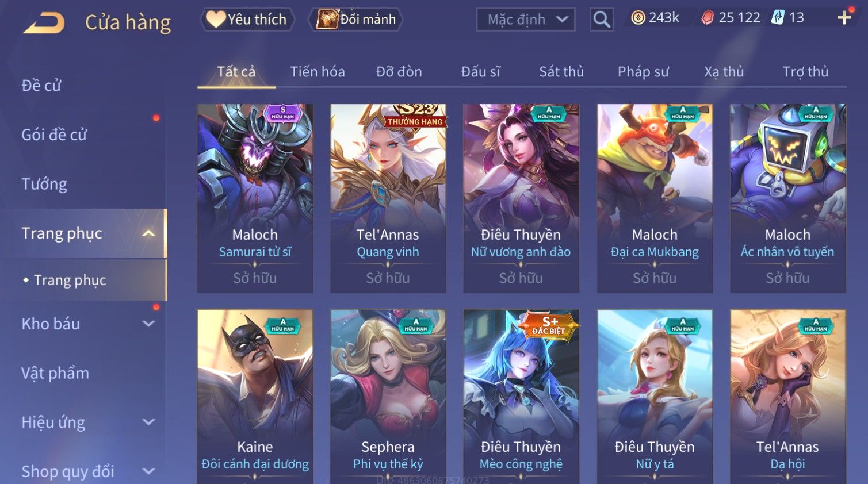This screenshot has height=484, width=868.
Task: Click the chest icon on Đổi mảnh
Action: point(327,20)
